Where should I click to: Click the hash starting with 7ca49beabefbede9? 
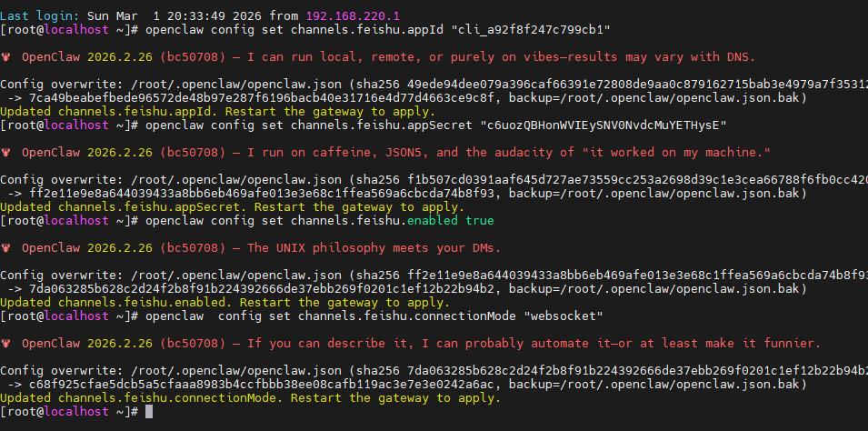click(263, 98)
